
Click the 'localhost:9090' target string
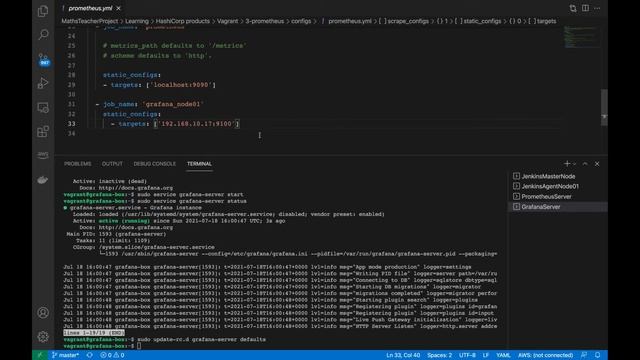point(181,85)
